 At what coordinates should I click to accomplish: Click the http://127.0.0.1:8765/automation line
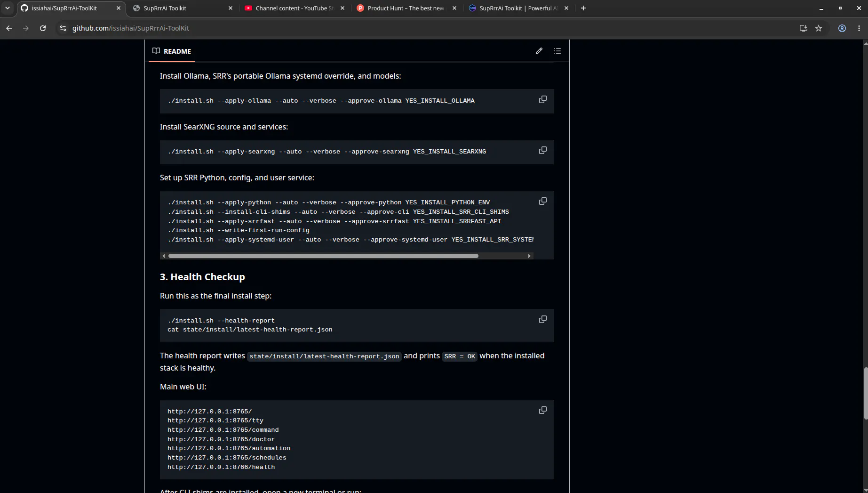point(229,448)
